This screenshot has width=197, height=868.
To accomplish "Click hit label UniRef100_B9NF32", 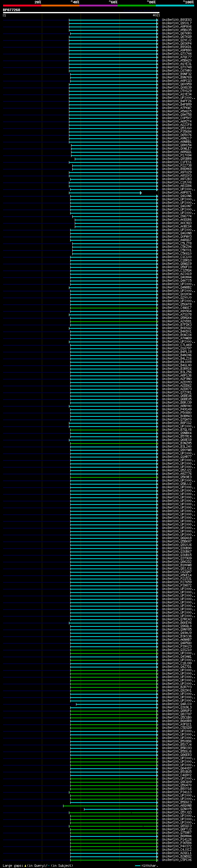I will point(177,74).
